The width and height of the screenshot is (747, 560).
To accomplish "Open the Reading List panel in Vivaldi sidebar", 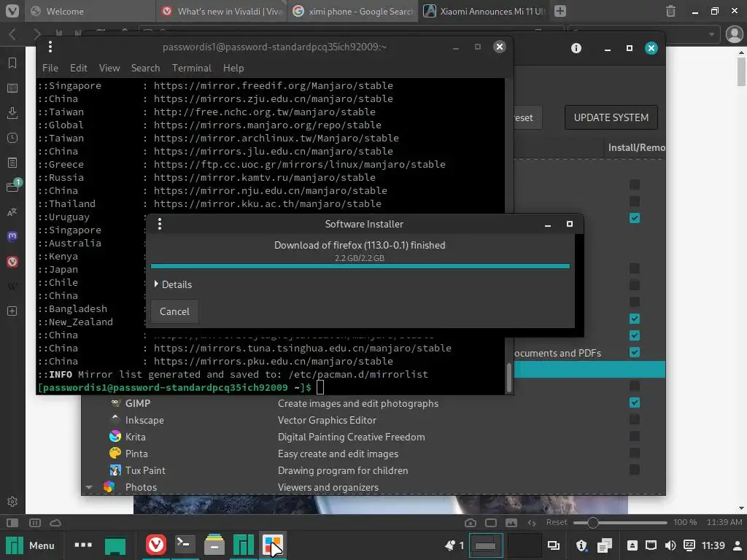I will 12,88.
